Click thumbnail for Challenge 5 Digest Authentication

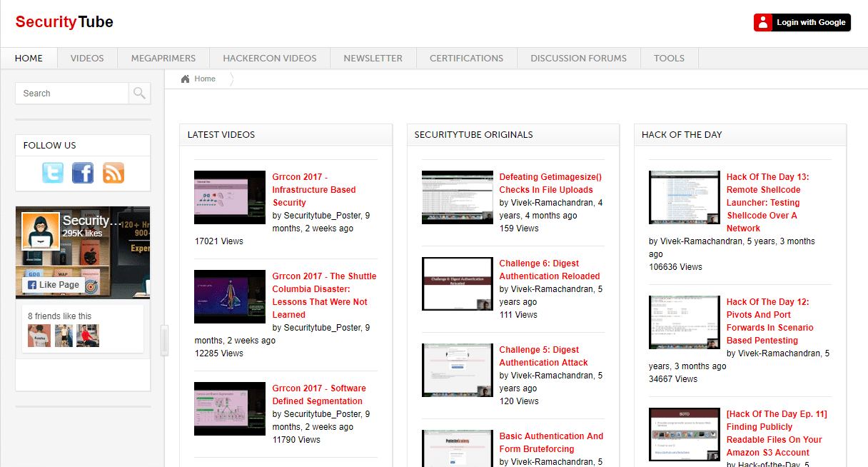(x=457, y=370)
